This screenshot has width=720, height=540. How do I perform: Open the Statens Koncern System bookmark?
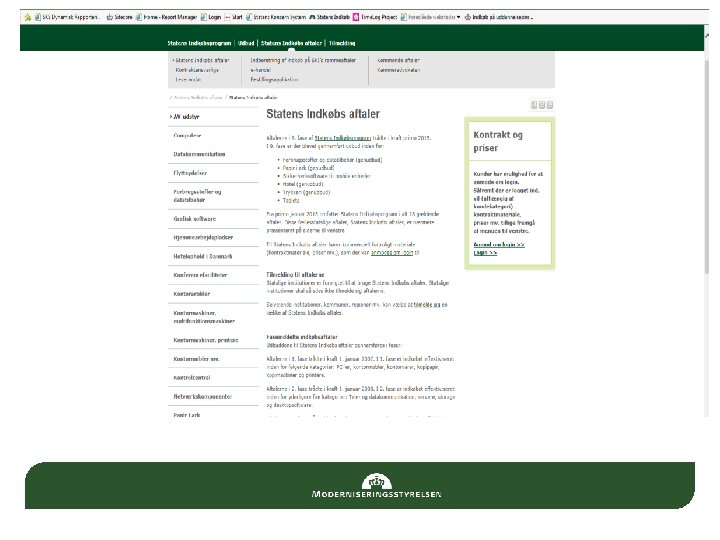pyautogui.click(x=276, y=17)
